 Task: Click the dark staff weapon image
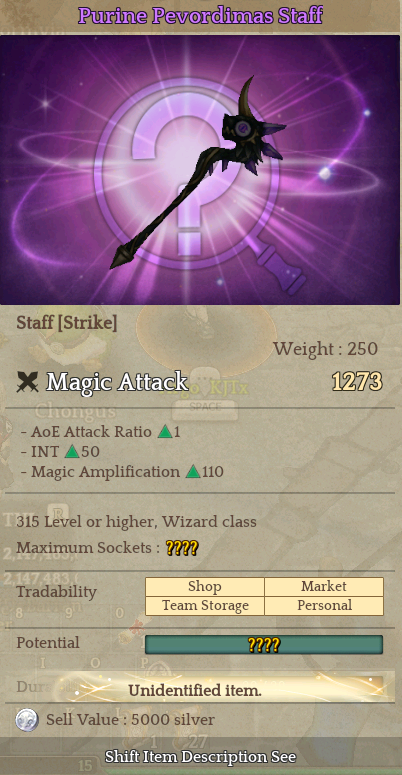coord(199,173)
